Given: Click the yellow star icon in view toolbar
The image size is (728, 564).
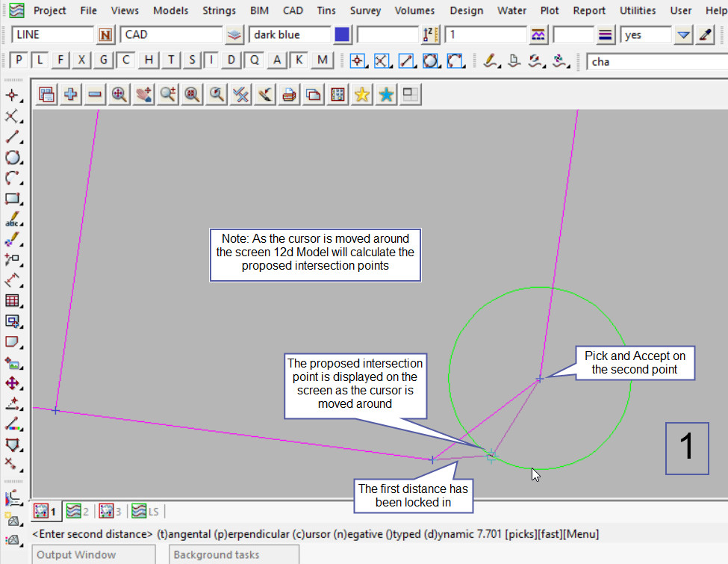Looking at the screenshot, I should [x=362, y=95].
